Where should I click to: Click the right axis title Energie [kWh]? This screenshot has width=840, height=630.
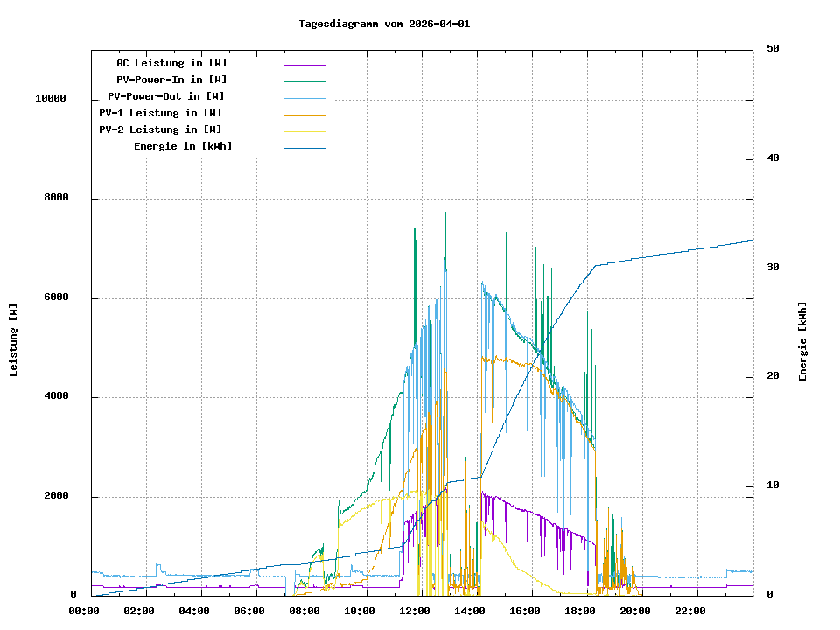click(x=802, y=341)
